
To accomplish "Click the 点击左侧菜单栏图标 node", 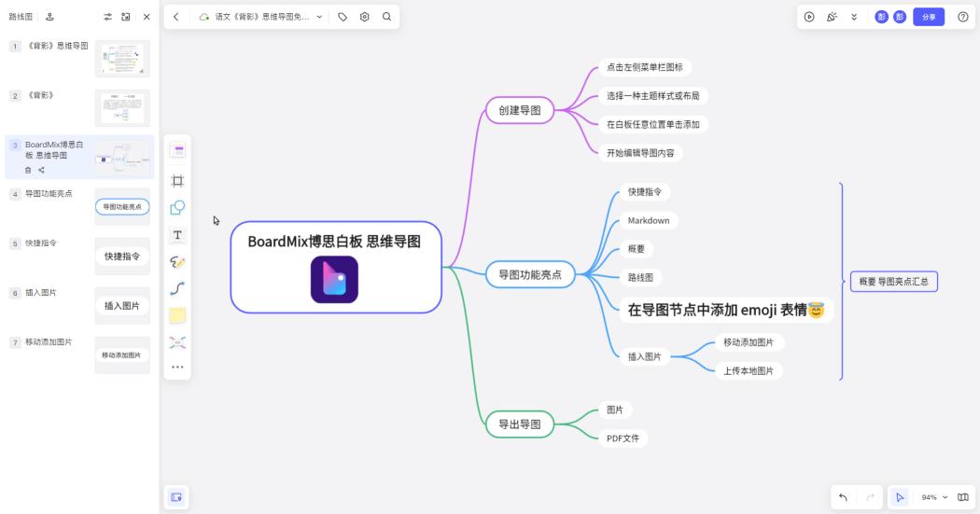I will coord(644,67).
